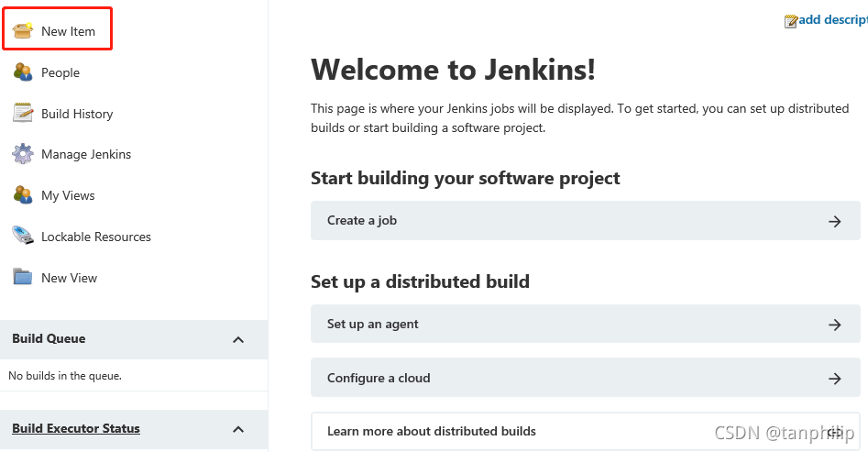This screenshot has width=868, height=452.
Task: Open the People page link
Action: tap(60, 72)
